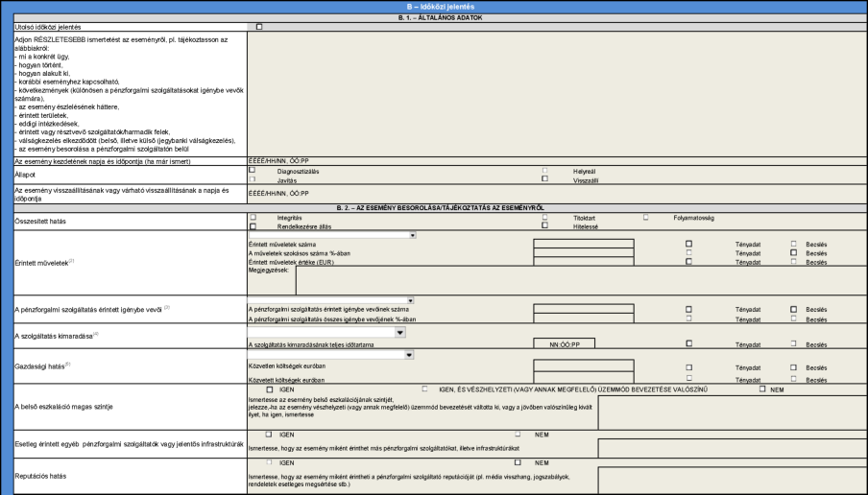Check Becslés for műveletek szokásos száma %-ában
This screenshot has height=495, width=868.
point(793,252)
